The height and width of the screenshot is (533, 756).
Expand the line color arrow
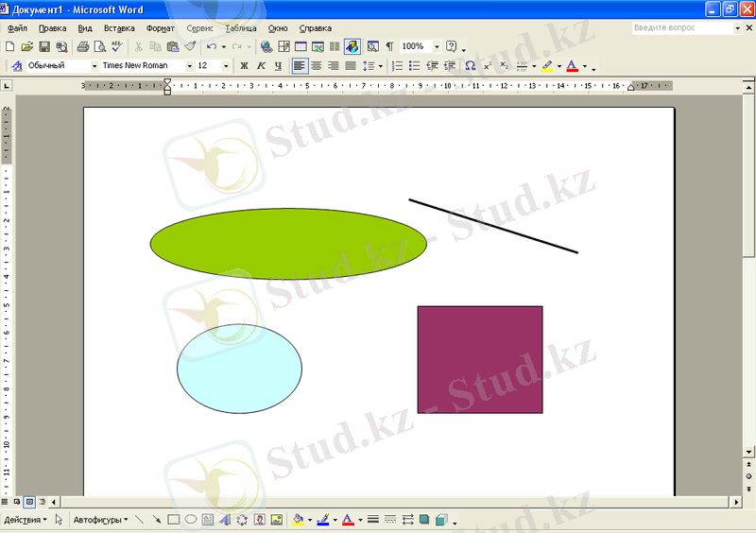pos(335,520)
